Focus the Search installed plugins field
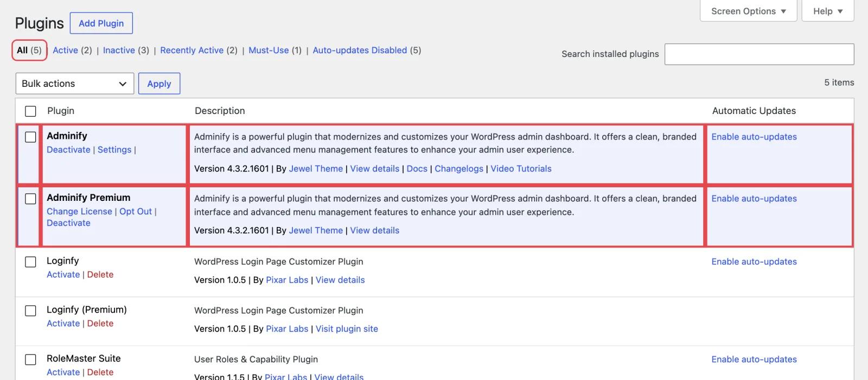 click(759, 54)
